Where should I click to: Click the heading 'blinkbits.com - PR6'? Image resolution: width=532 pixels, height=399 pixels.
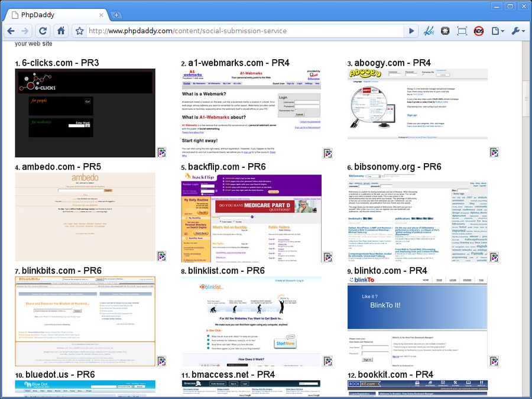coord(61,270)
